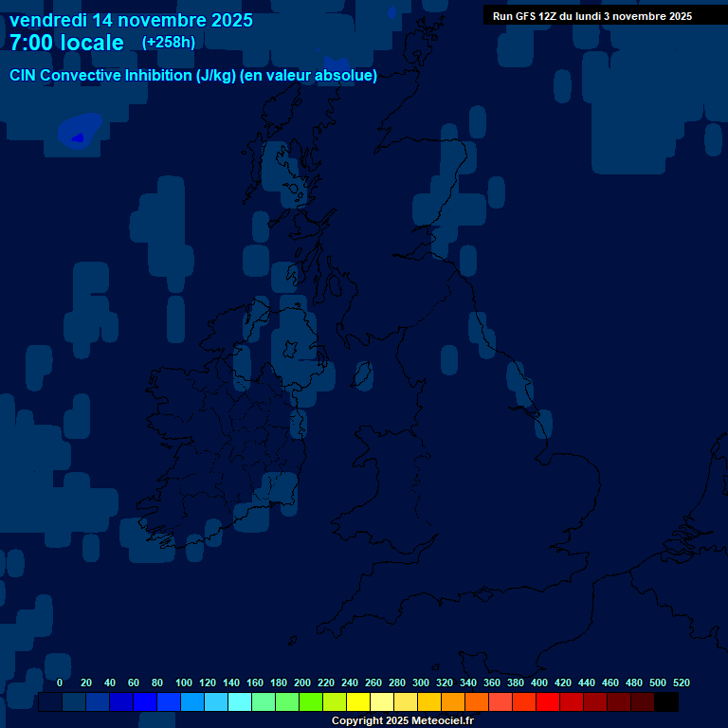Click the bright blue CIN spot top-left
728x728 pixels.
(78, 137)
